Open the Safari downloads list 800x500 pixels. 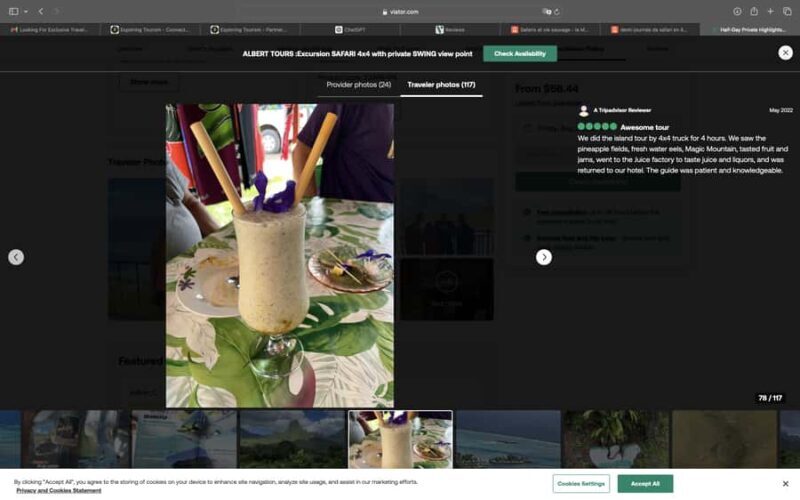[x=737, y=11]
